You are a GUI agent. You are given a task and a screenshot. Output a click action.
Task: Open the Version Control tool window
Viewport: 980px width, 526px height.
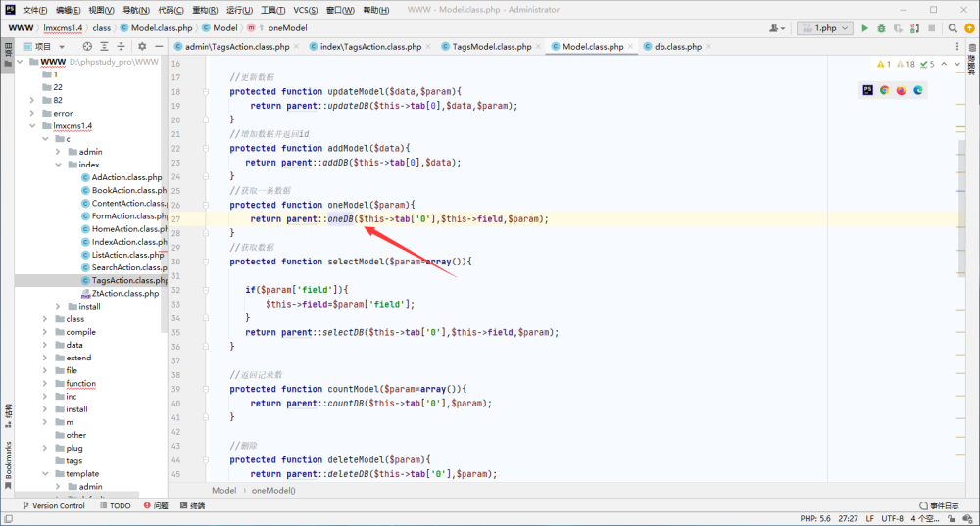[53, 506]
